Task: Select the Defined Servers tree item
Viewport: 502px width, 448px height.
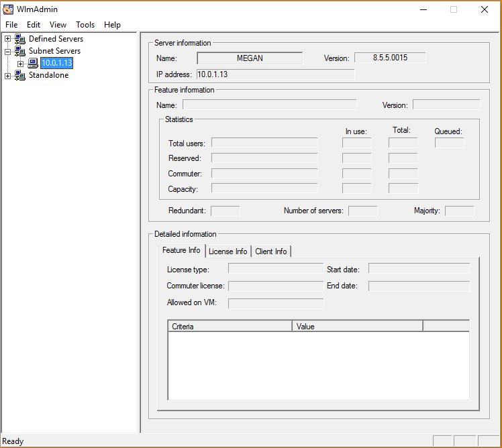Action: [x=56, y=39]
